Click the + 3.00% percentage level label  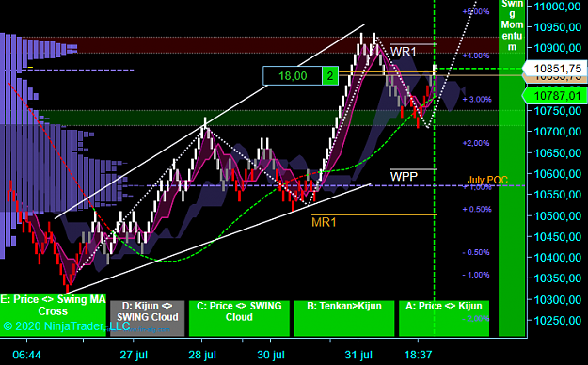477,100
